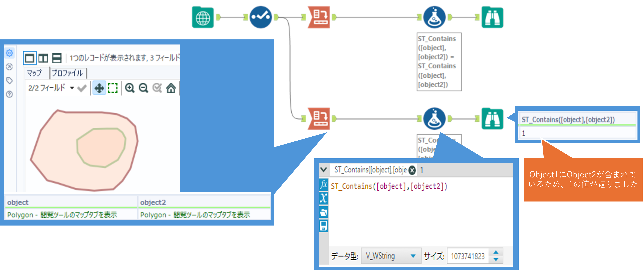Screen dimensions: 644x270
Task: Toggle the dashed rectangle selection tool
Action: (113, 88)
